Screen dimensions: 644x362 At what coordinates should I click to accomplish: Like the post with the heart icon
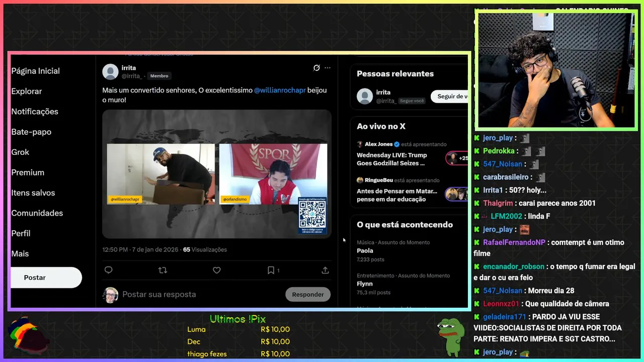tap(217, 270)
